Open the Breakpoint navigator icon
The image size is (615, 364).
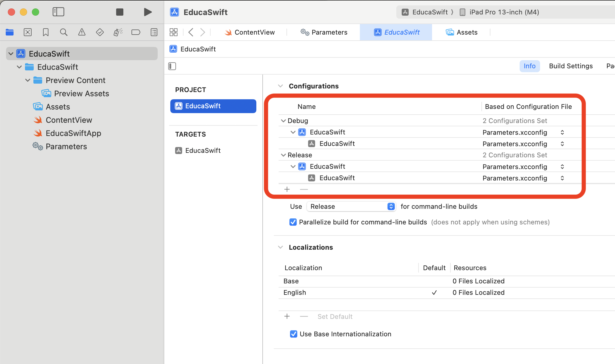pyautogui.click(x=136, y=32)
